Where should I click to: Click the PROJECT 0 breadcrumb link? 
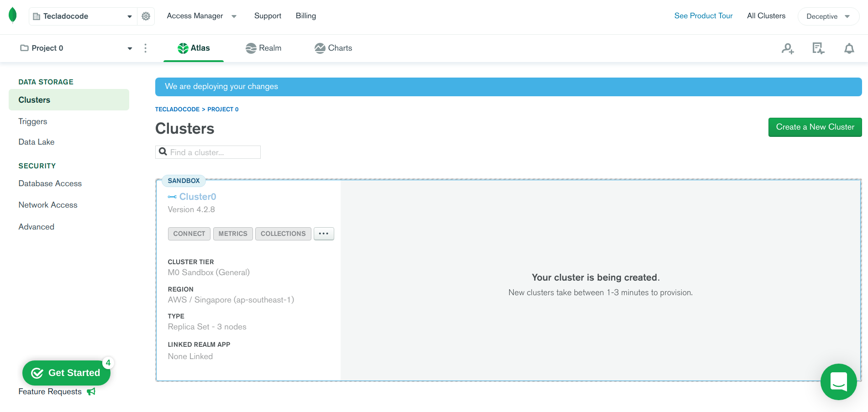click(223, 110)
